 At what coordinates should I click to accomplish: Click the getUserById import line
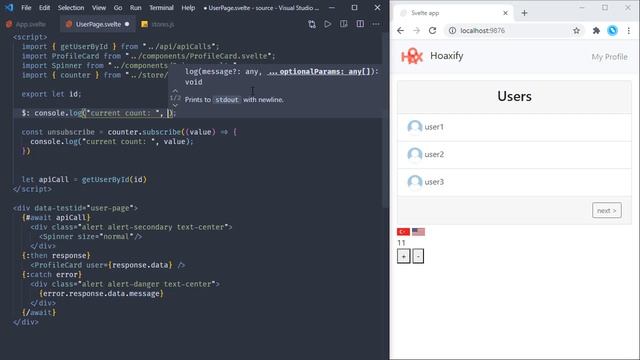click(120, 47)
